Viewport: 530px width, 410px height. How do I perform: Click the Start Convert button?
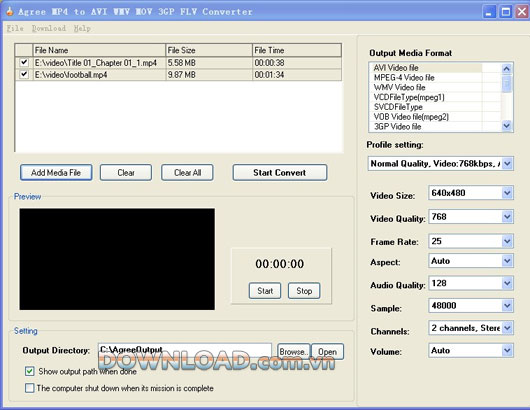[x=280, y=173]
